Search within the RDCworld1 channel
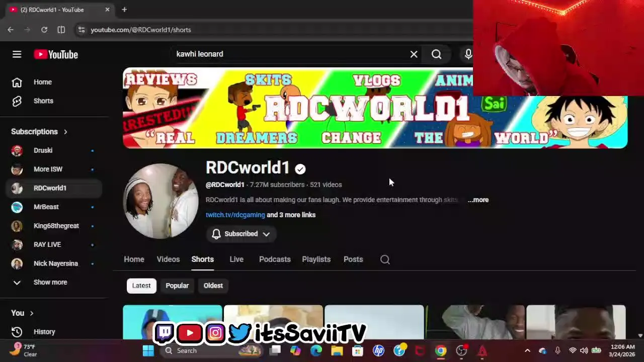Screen dimensions: 644x362 coord(385,259)
